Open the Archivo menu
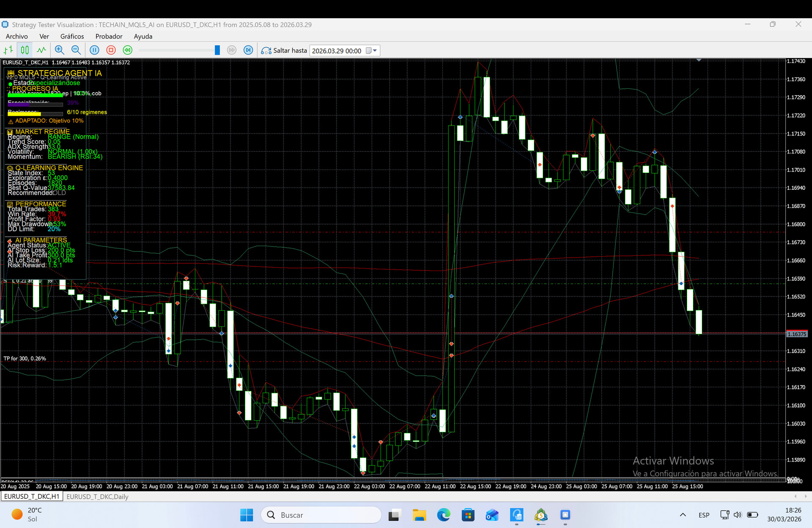The width and height of the screenshot is (812, 528). pyautogui.click(x=17, y=36)
